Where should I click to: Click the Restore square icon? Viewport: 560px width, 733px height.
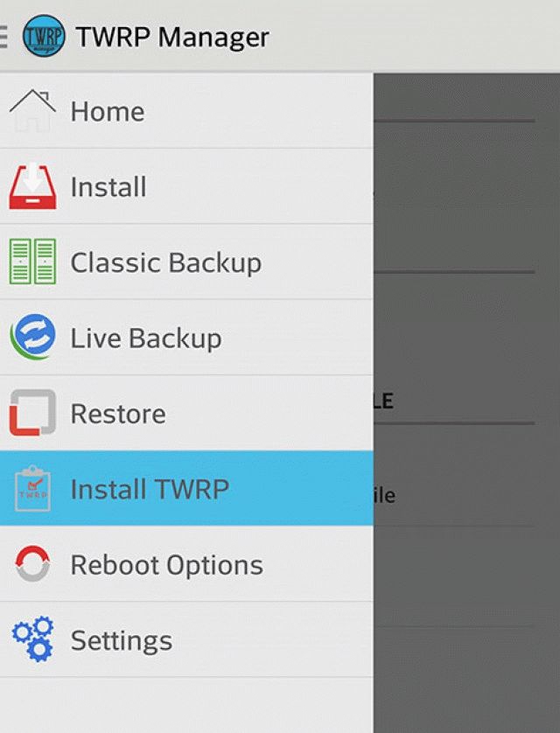(x=32, y=413)
